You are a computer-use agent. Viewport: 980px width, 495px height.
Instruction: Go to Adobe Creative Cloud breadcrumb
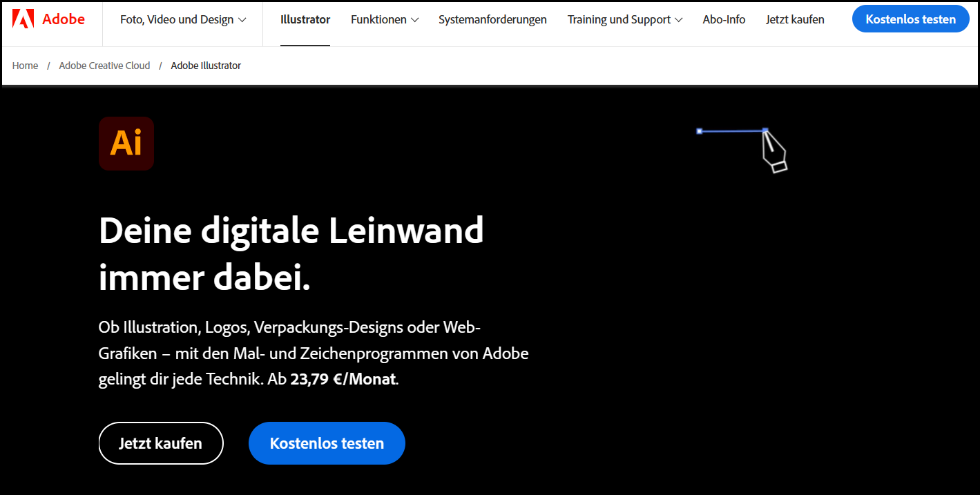click(104, 66)
